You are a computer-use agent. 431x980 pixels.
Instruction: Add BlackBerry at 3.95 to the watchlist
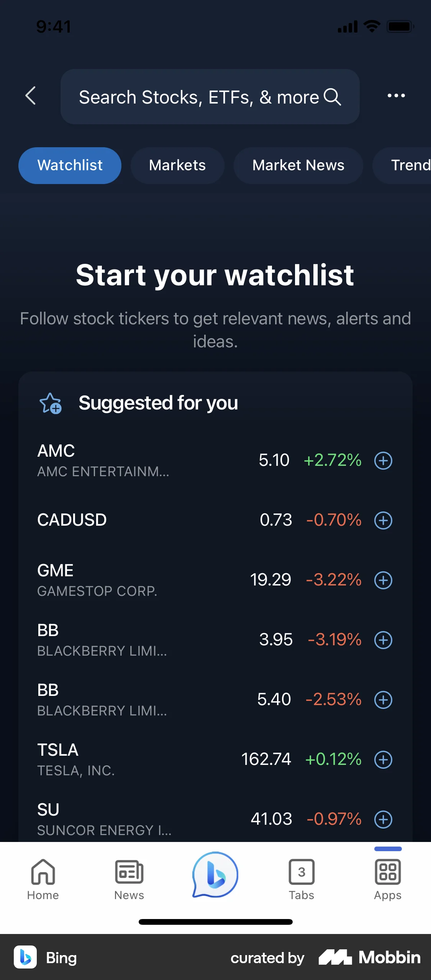pyautogui.click(x=383, y=640)
